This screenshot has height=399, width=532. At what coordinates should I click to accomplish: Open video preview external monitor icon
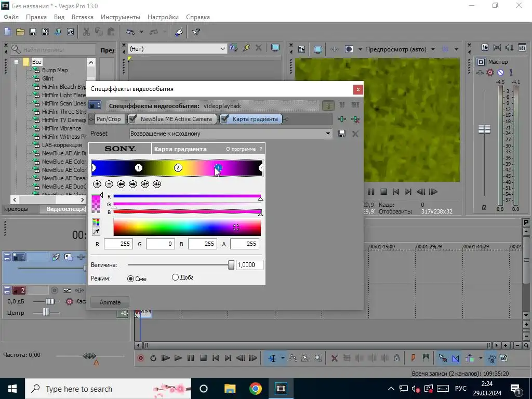tap(318, 49)
